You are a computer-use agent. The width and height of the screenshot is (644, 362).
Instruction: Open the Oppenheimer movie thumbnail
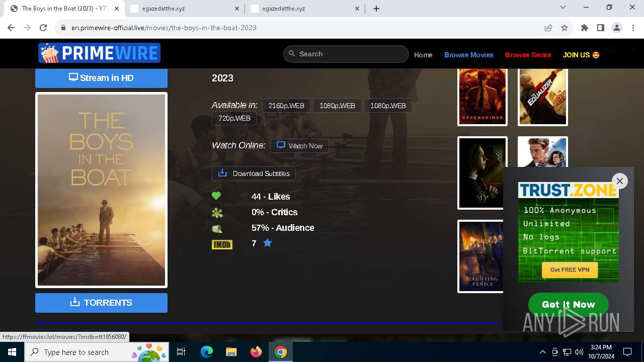(x=482, y=97)
